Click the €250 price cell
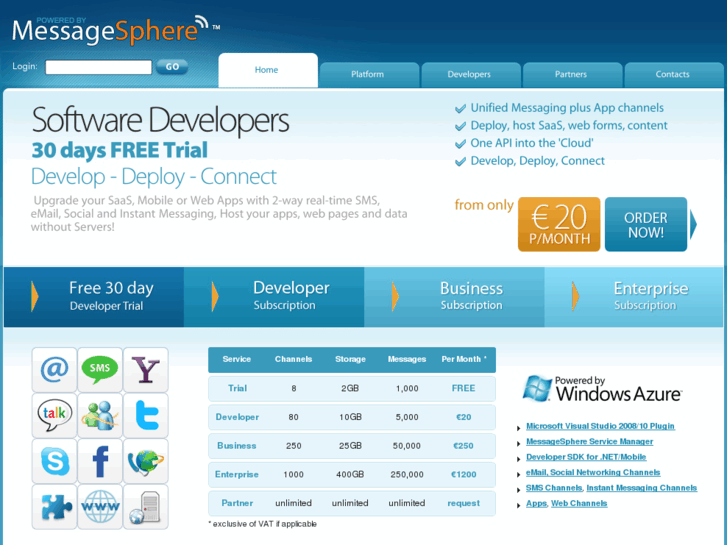727x545 pixels. coord(463,446)
